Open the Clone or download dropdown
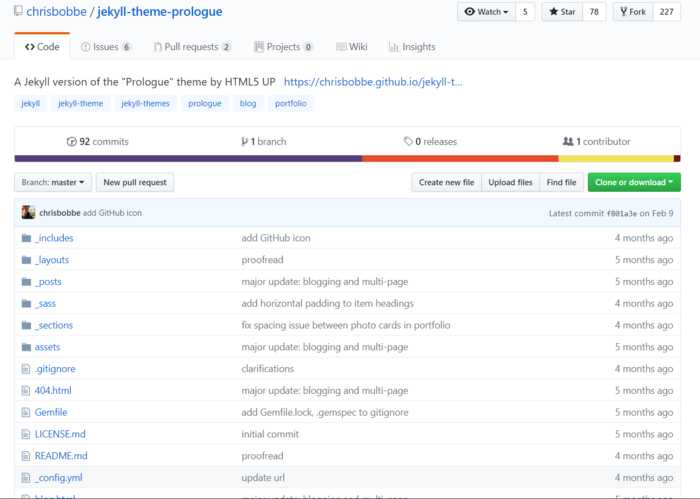This screenshot has width=700, height=499. 634,183
